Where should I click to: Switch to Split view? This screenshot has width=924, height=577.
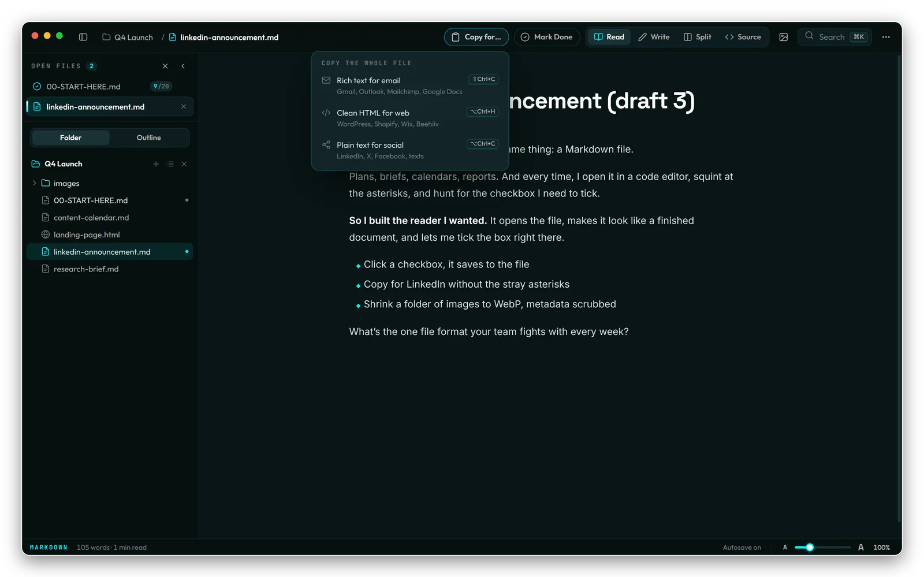698,37
